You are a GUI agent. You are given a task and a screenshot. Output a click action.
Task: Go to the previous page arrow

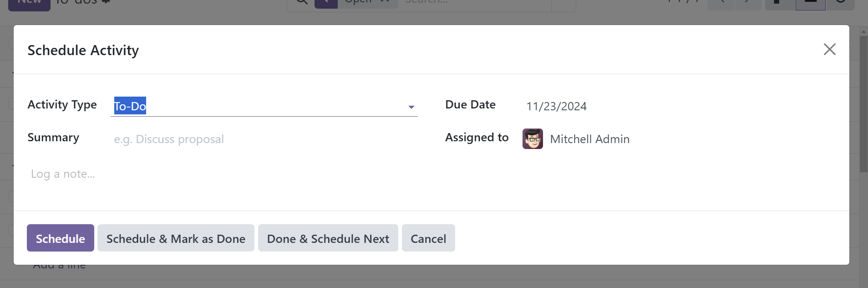click(x=721, y=3)
